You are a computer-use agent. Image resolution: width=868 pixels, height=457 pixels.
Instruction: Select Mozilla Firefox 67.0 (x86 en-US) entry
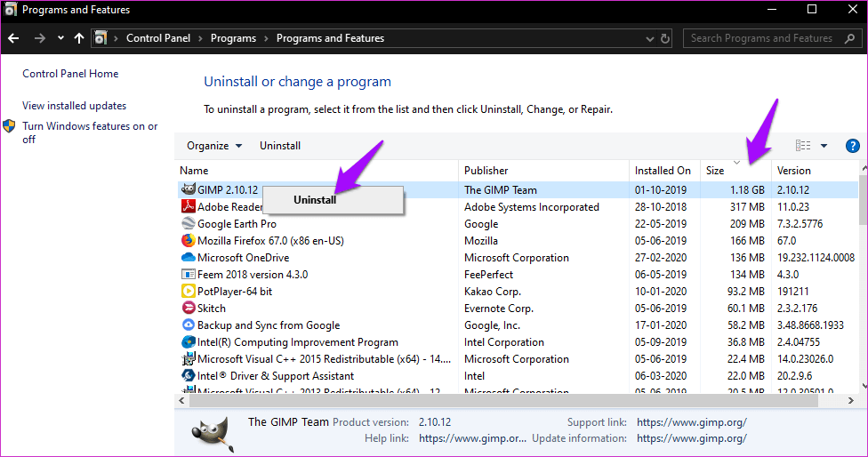click(270, 241)
